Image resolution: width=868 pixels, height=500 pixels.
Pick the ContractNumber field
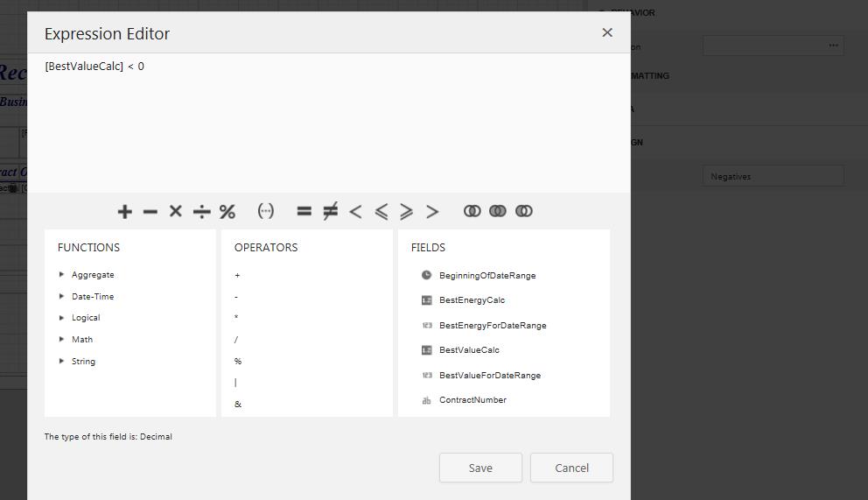(472, 400)
